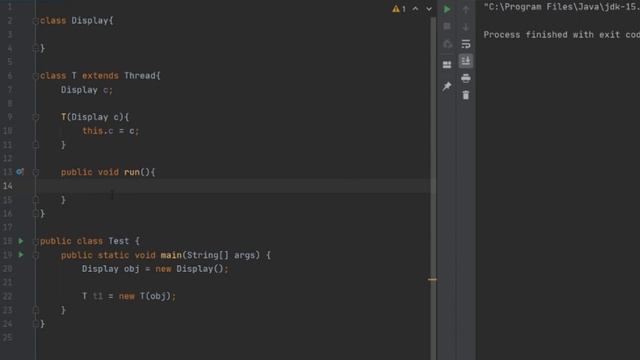Go to next highlighted error chevron

click(429, 9)
